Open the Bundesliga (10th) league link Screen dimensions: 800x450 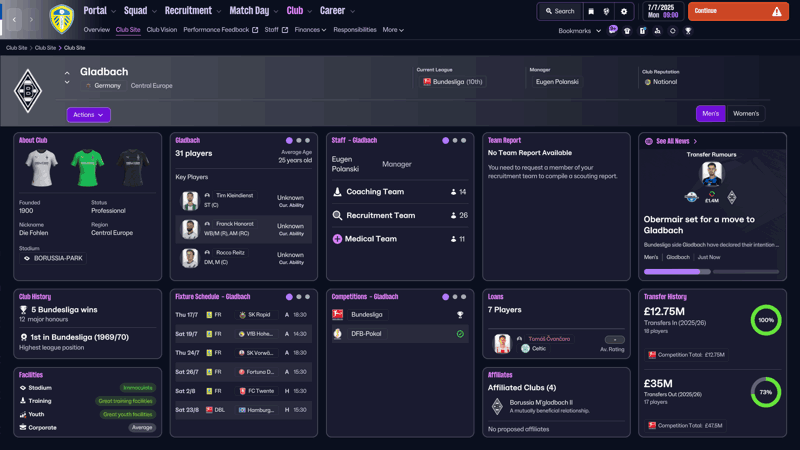(454, 82)
